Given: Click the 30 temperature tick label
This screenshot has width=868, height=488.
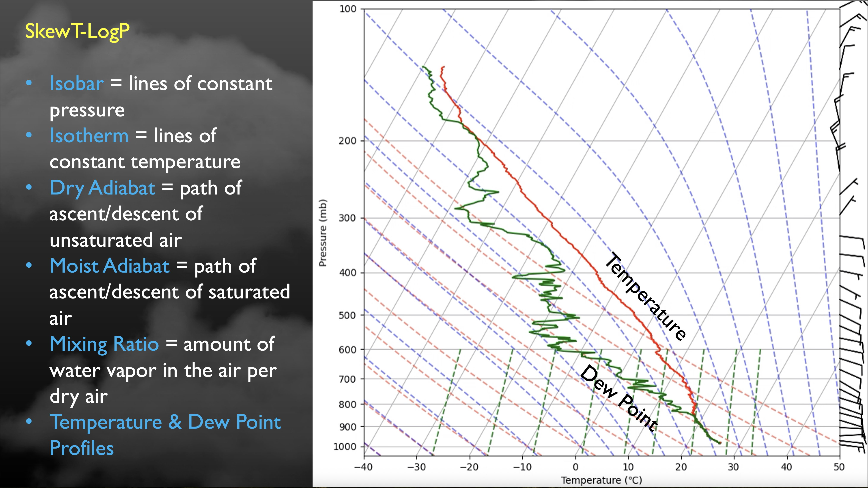Looking at the screenshot, I should click(734, 467).
